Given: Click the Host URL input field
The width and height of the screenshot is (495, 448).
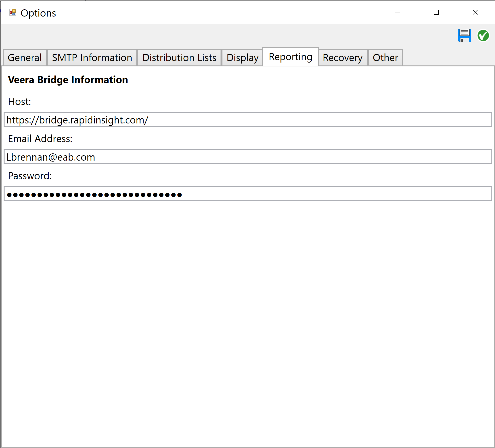Looking at the screenshot, I should click(x=245, y=120).
